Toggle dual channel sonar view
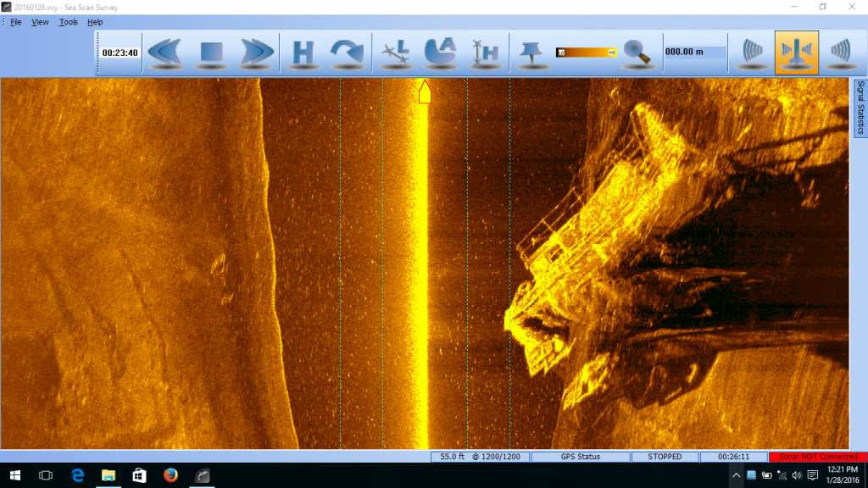This screenshot has width=868, height=488. click(796, 53)
